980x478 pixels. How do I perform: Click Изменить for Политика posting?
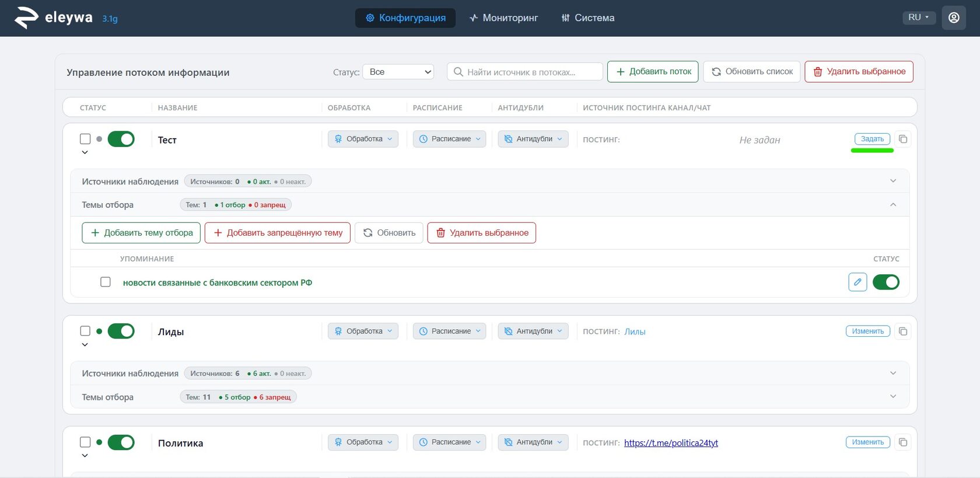point(868,442)
